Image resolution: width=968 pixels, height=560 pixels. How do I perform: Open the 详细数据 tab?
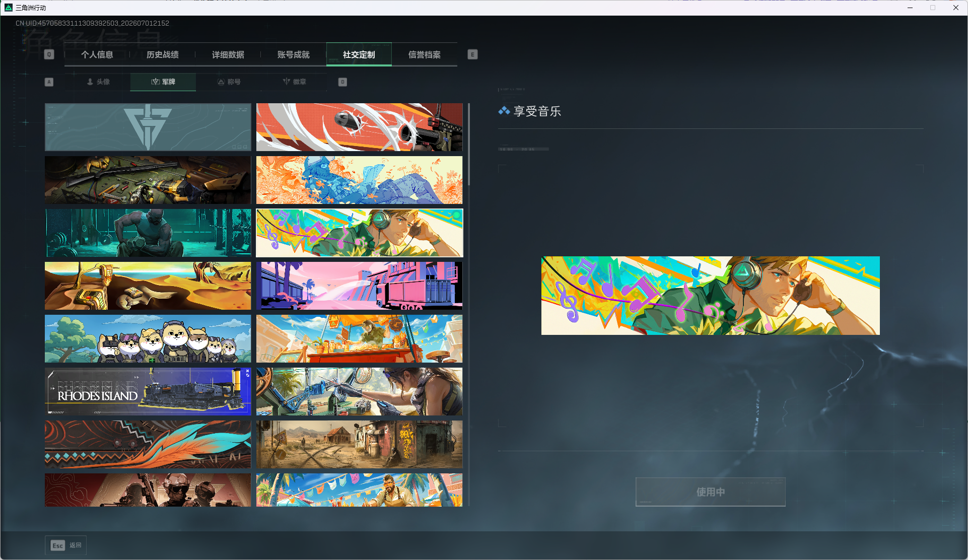pyautogui.click(x=228, y=54)
